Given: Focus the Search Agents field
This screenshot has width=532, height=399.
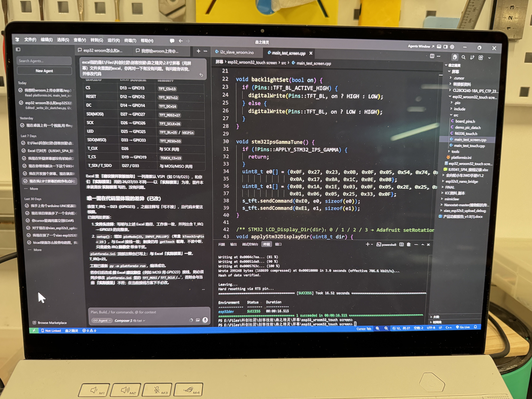Looking at the screenshot, I should (x=44, y=61).
